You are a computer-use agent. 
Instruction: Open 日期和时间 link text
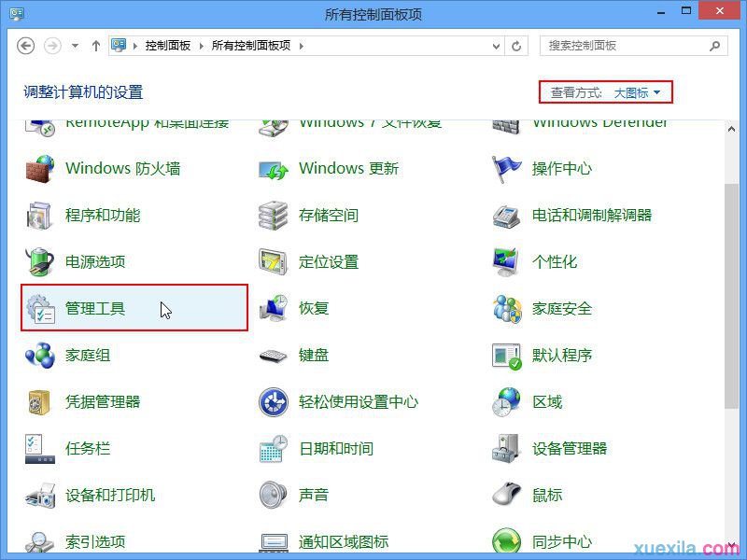[x=336, y=449]
